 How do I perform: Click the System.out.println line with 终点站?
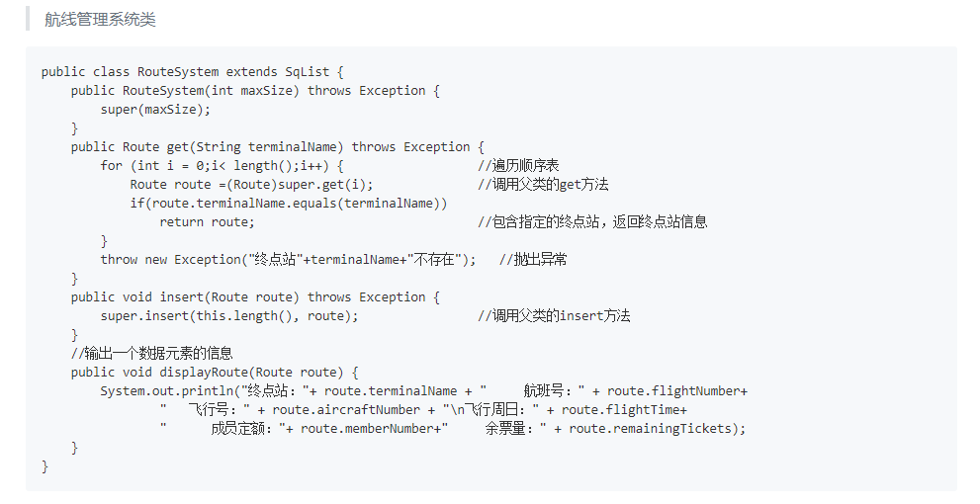pyautogui.click(x=424, y=391)
